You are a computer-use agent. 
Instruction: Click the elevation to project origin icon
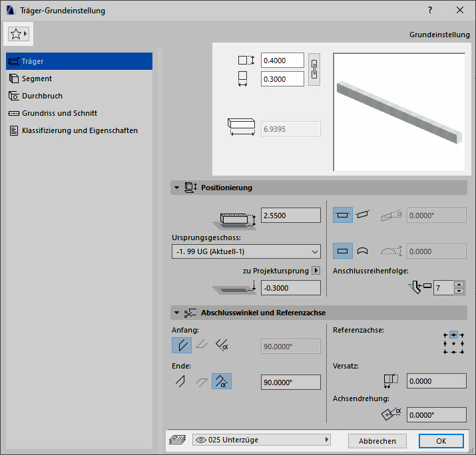[234, 287]
